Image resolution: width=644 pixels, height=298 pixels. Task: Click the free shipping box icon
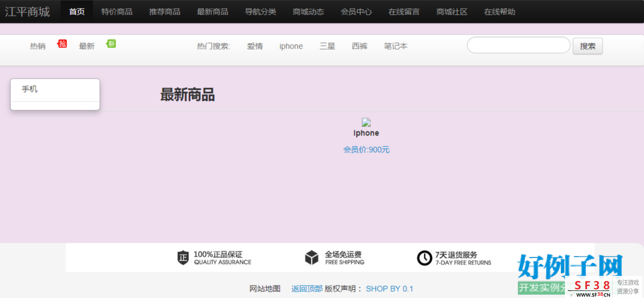pos(312,258)
